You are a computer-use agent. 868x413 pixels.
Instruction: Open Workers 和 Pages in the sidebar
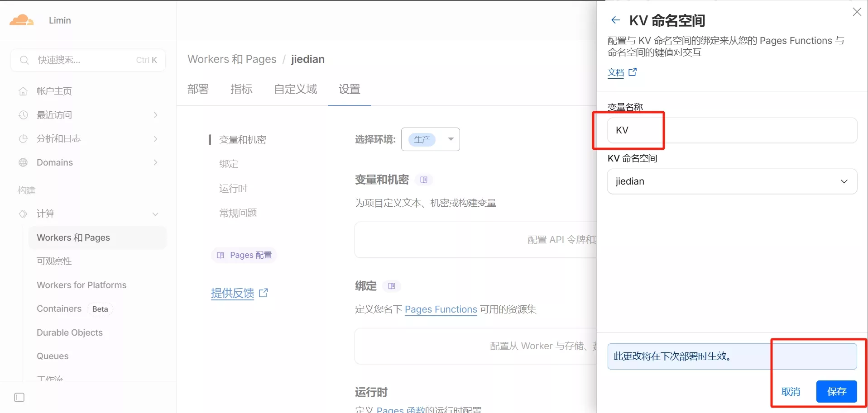point(97,237)
